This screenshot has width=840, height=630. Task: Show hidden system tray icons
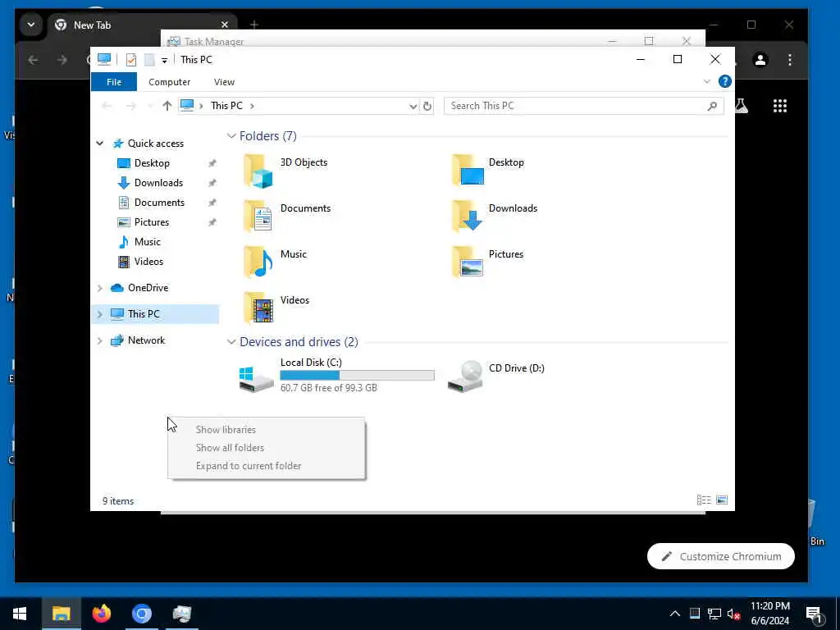tap(675, 614)
